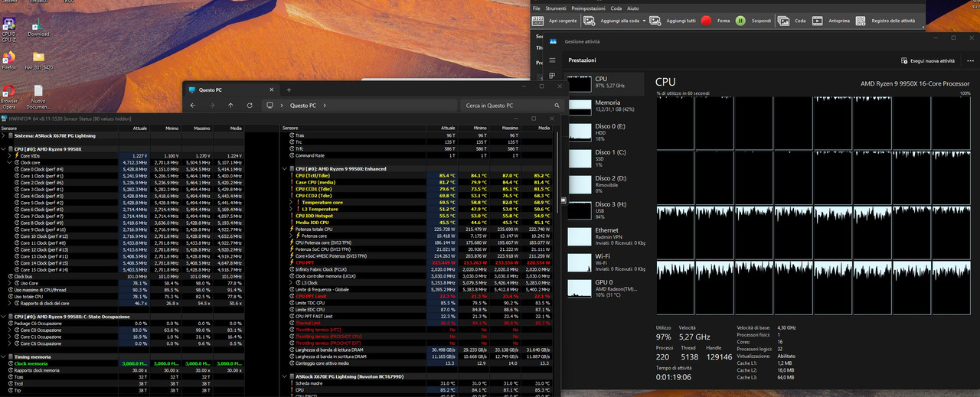Go up one level in the Explorer window
This screenshot has width=980, height=397.
click(230, 106)
